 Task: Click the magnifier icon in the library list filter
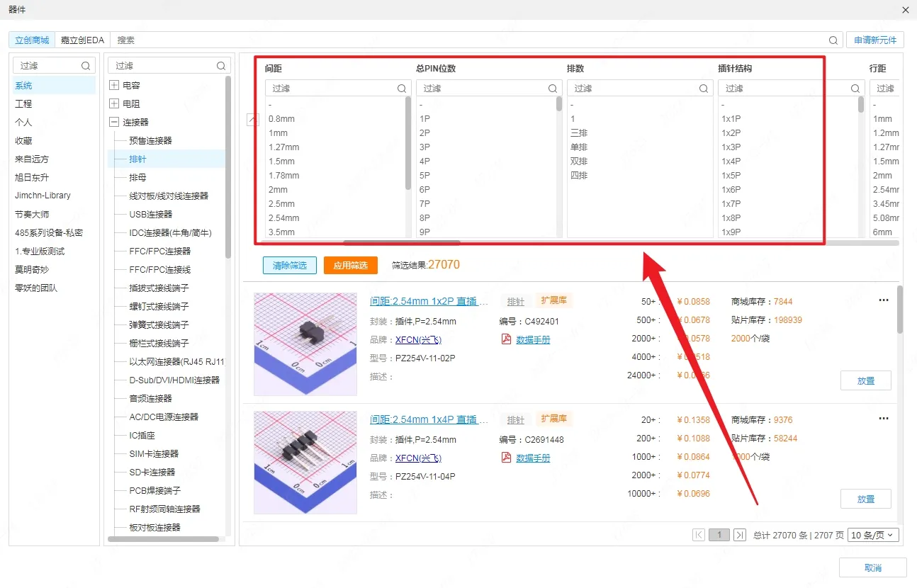tap(86, 66)
